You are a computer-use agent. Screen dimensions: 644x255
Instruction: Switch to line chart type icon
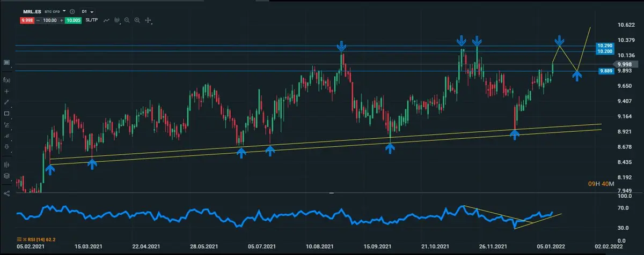[106, 20]
